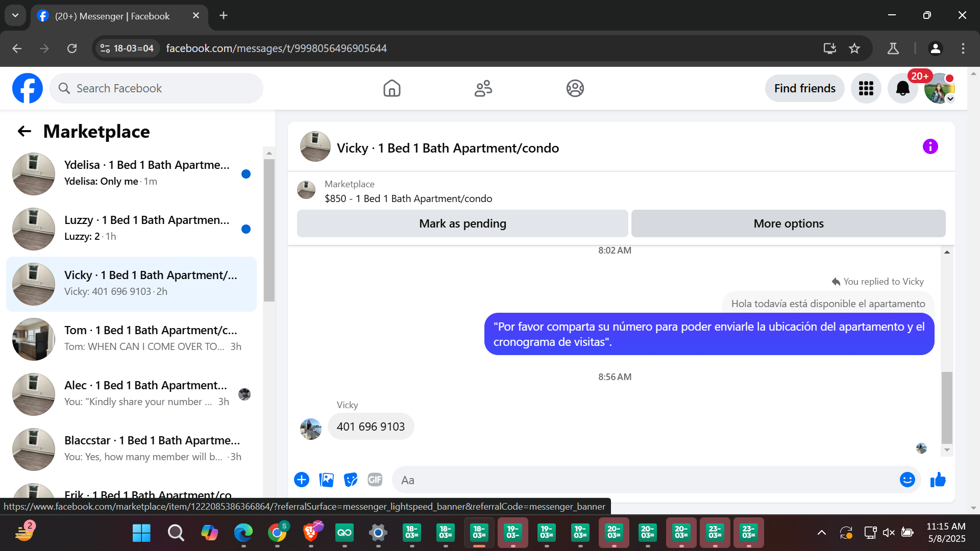The width and height of the screenshot is (980, 551).
Task: Choose a GIF icon
Action: pyautogui.click(x=375, y=480)
